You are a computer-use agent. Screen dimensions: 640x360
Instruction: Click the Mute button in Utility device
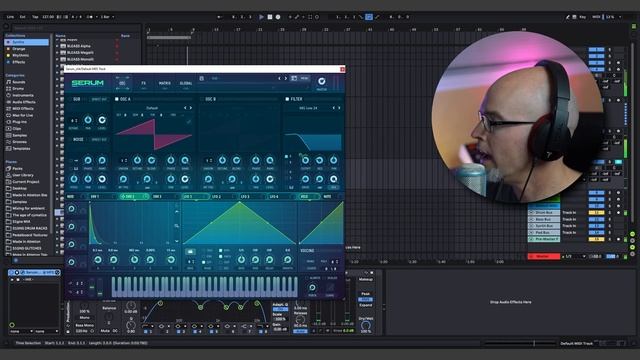[x=105, y=331]
